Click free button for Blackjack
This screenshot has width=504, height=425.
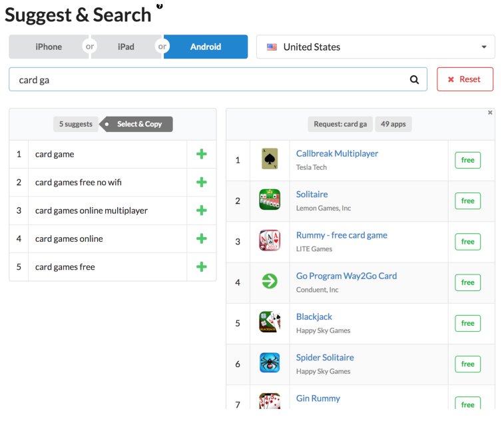(467, 323)
